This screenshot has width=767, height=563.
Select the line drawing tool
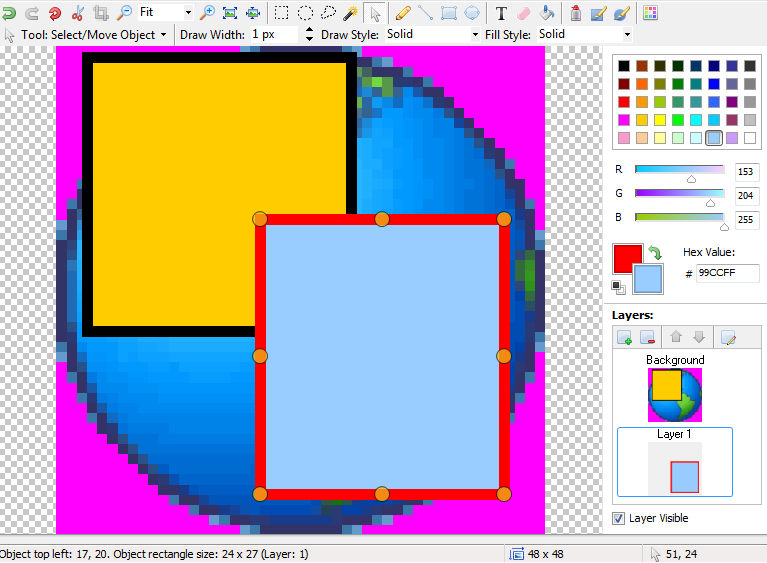point(426,13)
